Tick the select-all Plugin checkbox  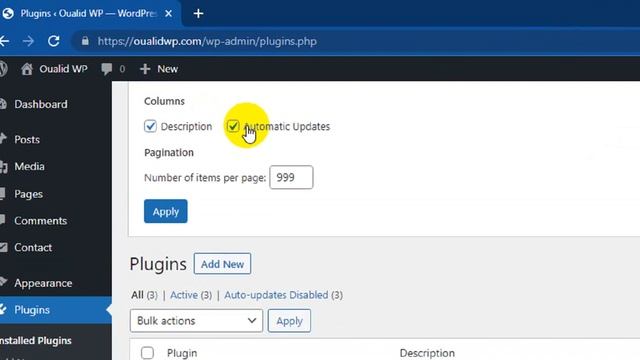coord(147,353)
